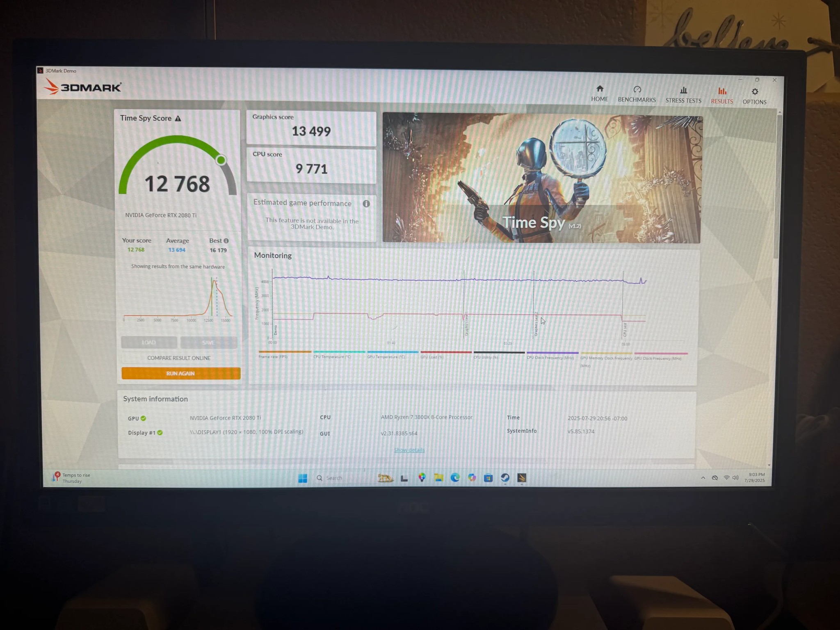Image resolution: width=840 pixels, height=630 pixels.
Task: Open the Windows Start menu
Action: click(x=303, y=478)
